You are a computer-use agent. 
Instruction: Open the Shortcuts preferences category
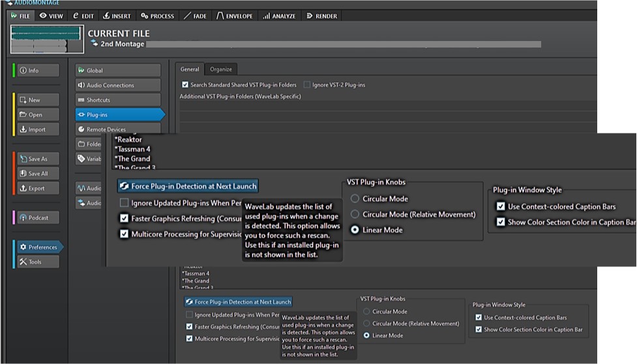tap(117, 100)
